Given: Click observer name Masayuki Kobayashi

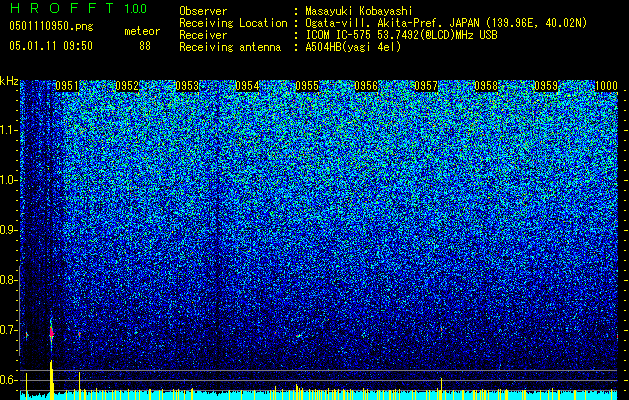Looking at the screenshot, I should [x=359, y=11].
